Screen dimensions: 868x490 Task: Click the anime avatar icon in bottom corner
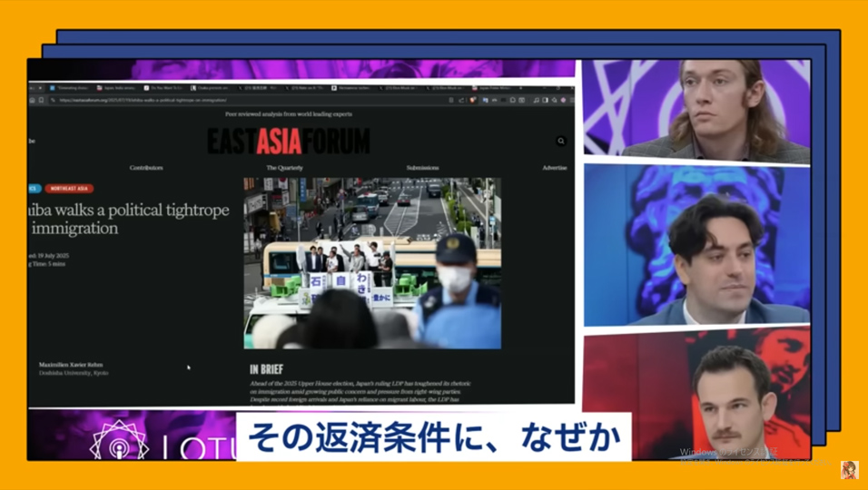coord(849,469)
